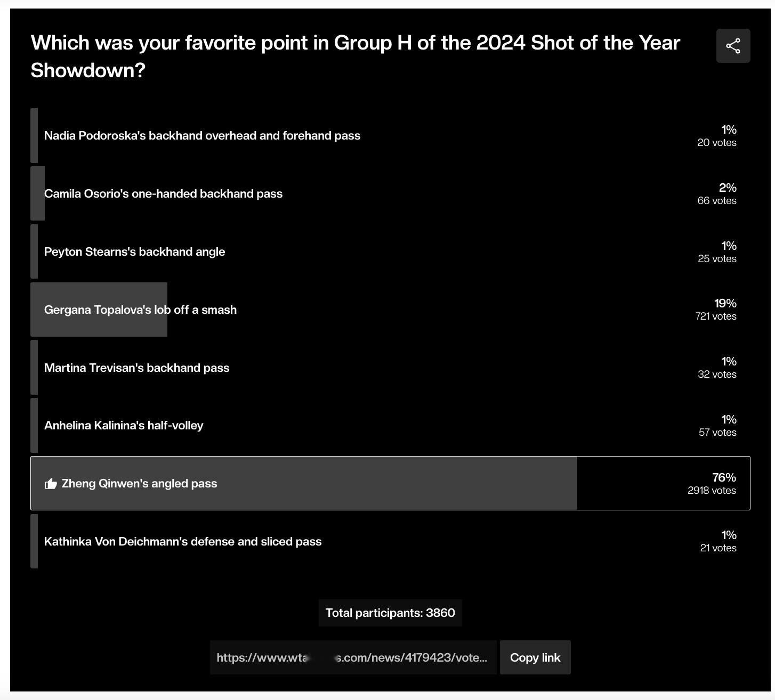
Task: Click the Copy link button
Action: (535, 657)
